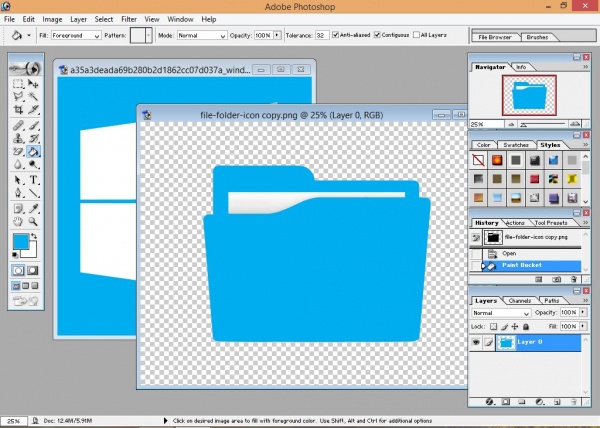
Task: Select the Zoom magnifier tool
Action: (x=33, y=222)
